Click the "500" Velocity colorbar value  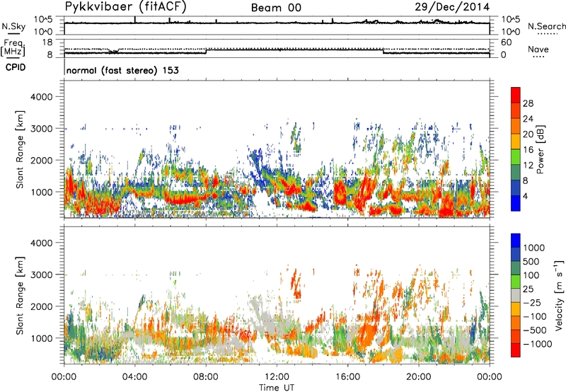point(531,261)
